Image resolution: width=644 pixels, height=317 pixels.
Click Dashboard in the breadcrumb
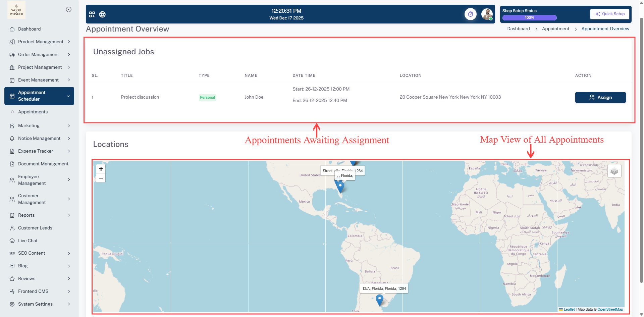click(x=518, y=29)
